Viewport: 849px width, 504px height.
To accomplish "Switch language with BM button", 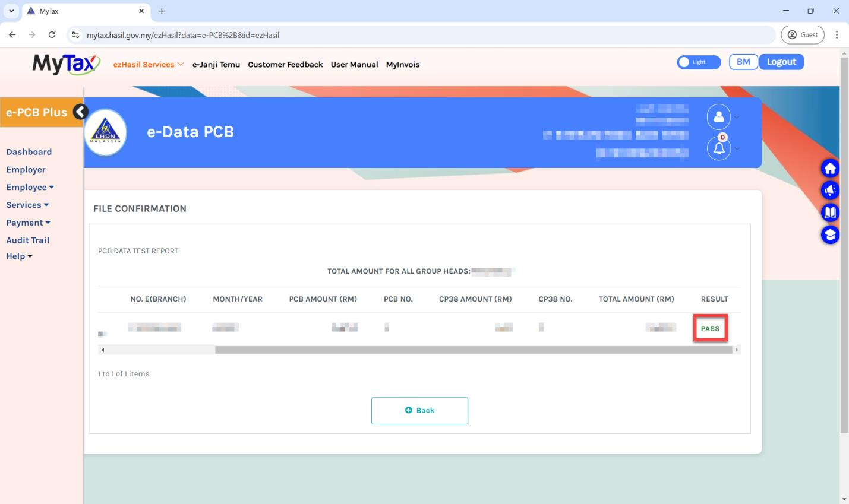I will [743, 62].
